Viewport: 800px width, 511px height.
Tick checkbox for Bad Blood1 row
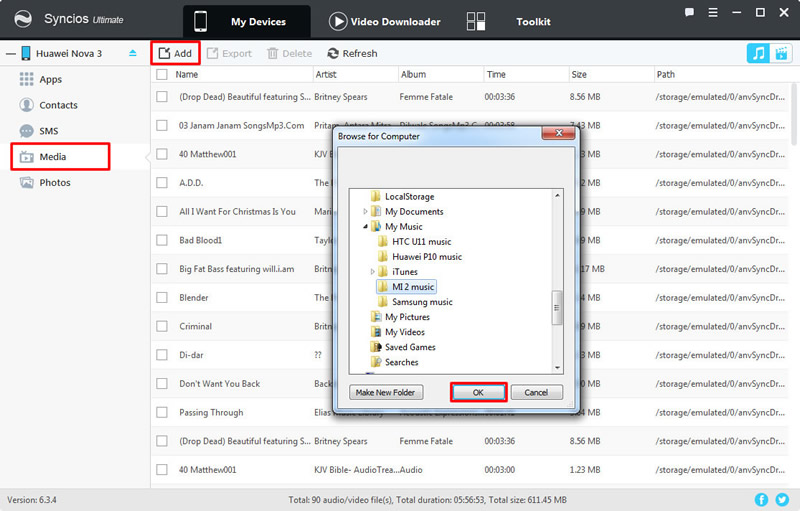coord(162,240)
